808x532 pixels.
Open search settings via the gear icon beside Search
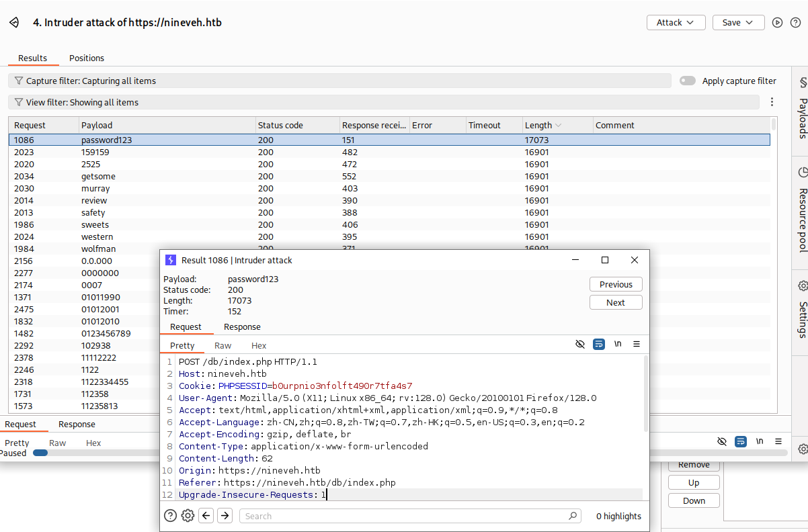tap(188, 516)
